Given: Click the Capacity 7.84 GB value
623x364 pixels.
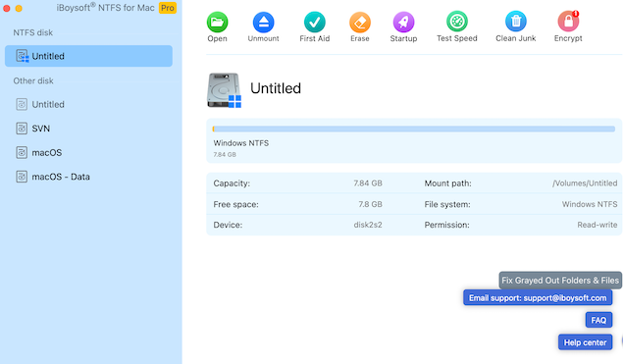Looking at the screenshot, I should click(x=368, y=183).
